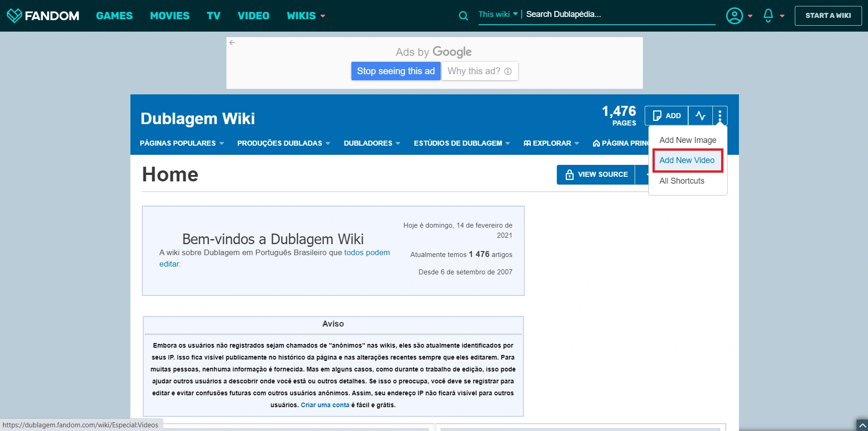Screen dimensions: 868x431
Task: Go to the Movies section
Action: (x=170, y=16)
